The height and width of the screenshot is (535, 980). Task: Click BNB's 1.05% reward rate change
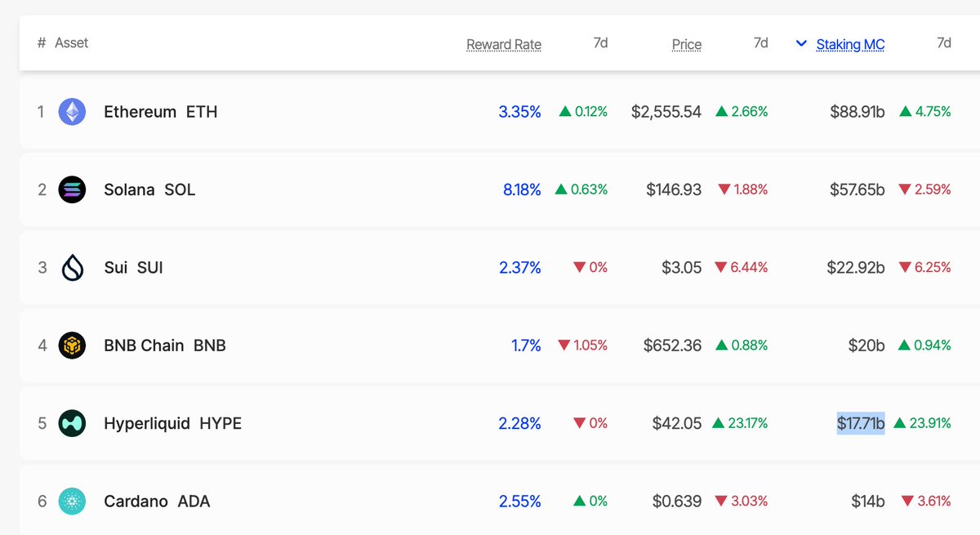(583, 346)
